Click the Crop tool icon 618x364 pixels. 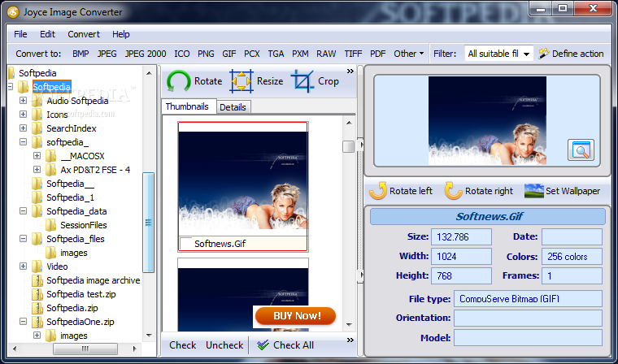click(x=302, y=81)
